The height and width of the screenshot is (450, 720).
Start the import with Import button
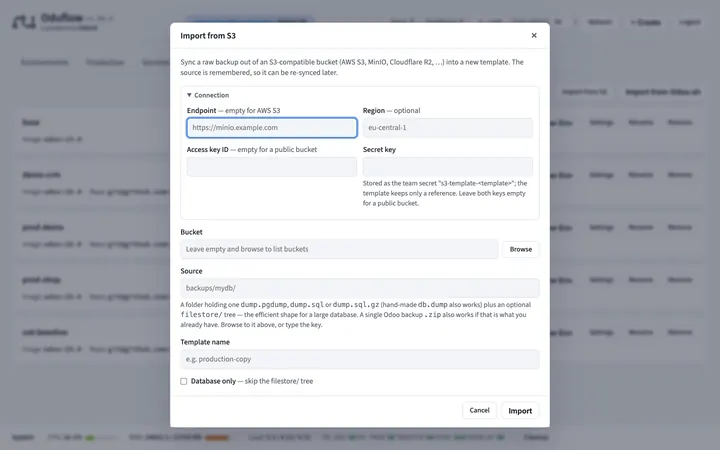520,411
